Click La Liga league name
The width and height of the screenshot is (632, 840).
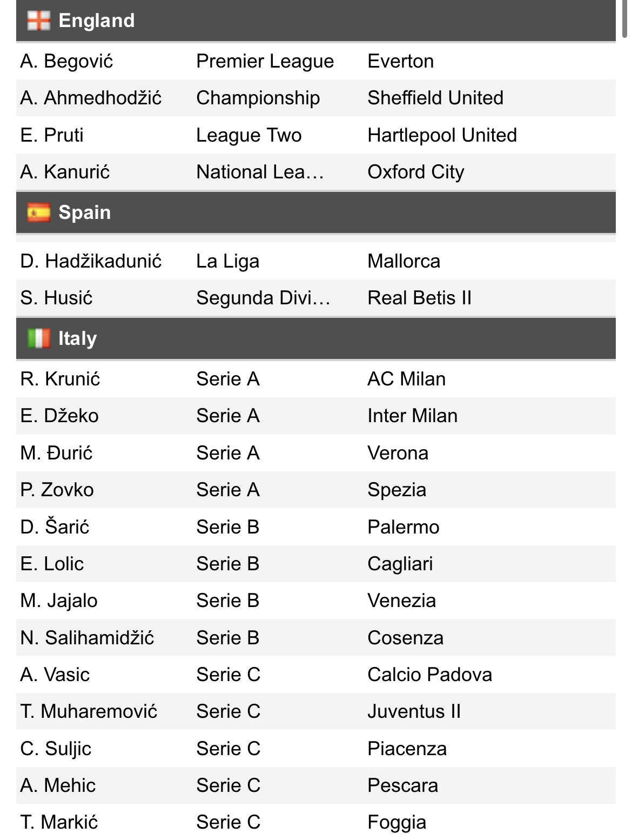click(x=227, y=261)
